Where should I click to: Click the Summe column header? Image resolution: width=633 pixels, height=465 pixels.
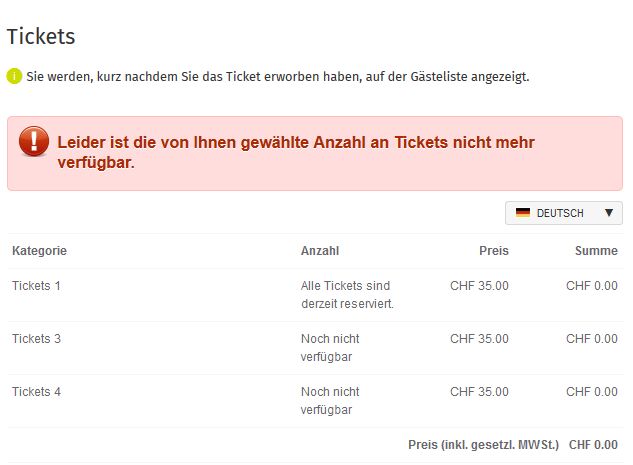[596, 251]
